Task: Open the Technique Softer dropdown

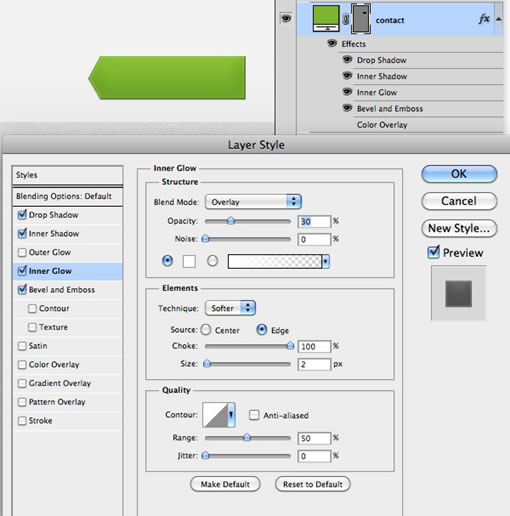Action: [230, 308]
